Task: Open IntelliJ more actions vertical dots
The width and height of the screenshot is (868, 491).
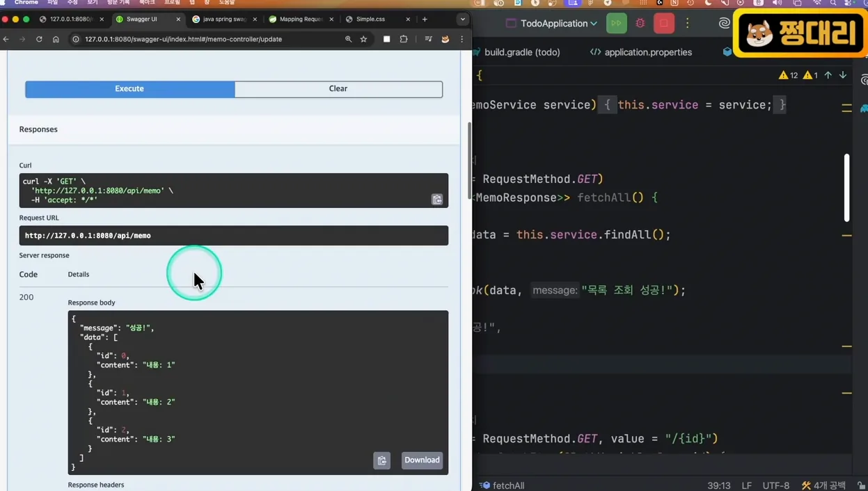Action: pyautogui.click(x=688, y=24)
